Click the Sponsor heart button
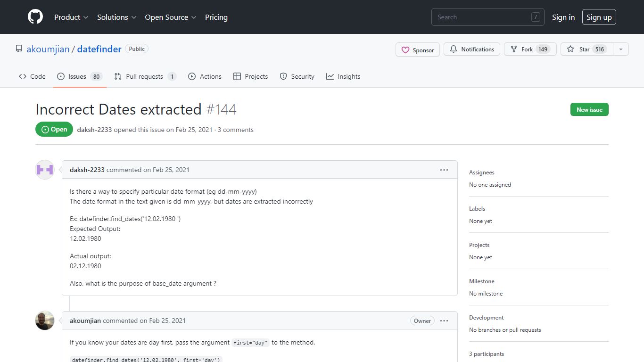644x362 pixels. 418,49
